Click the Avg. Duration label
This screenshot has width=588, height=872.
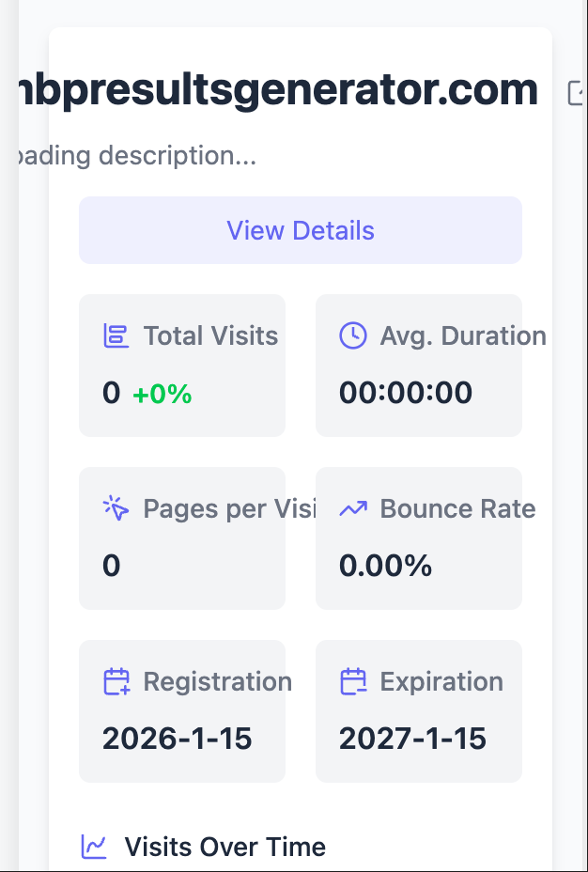pyautogui.click(x=463, y=335)
